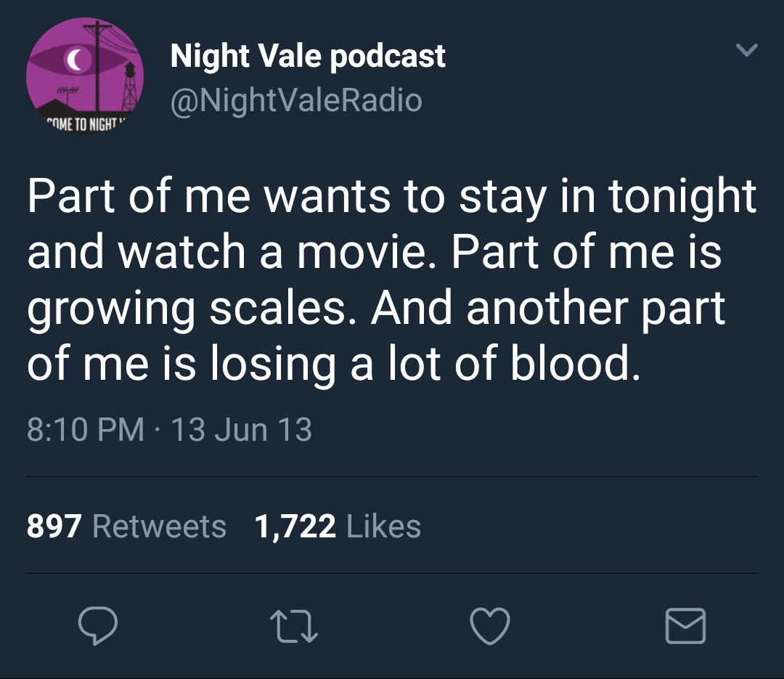The height and width of the screenshot is (679, 784).
Task: Open the tweet options chevron menu
Action: click(746, 50)
